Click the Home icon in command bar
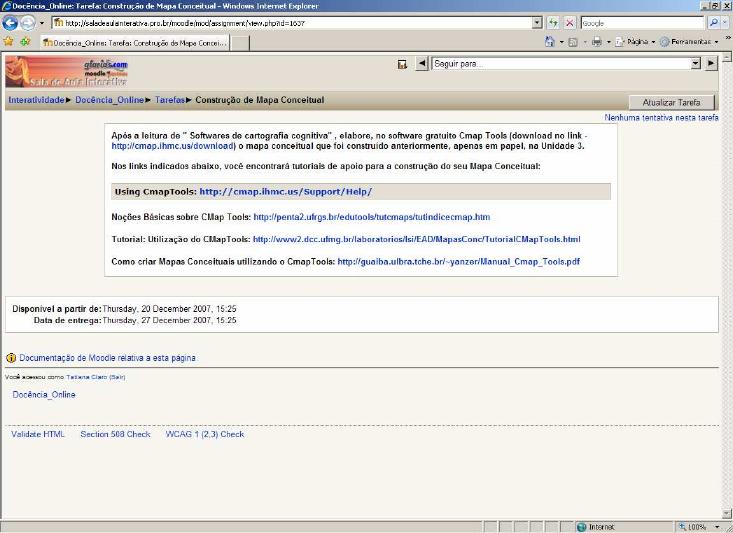This screenshot has width=733, height=533. point(550,42)
